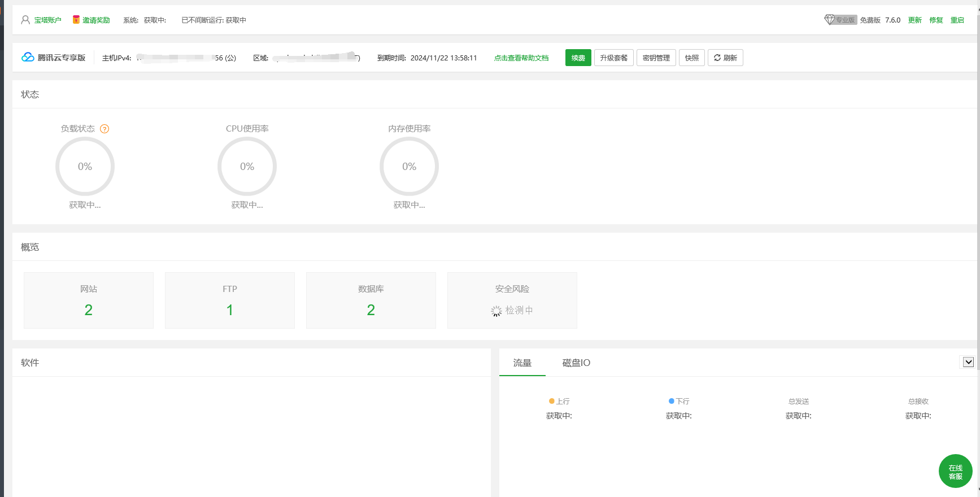Click the 重启 restart link
Image resolution: width=980 pixels, height=497 pixels.
957,20
